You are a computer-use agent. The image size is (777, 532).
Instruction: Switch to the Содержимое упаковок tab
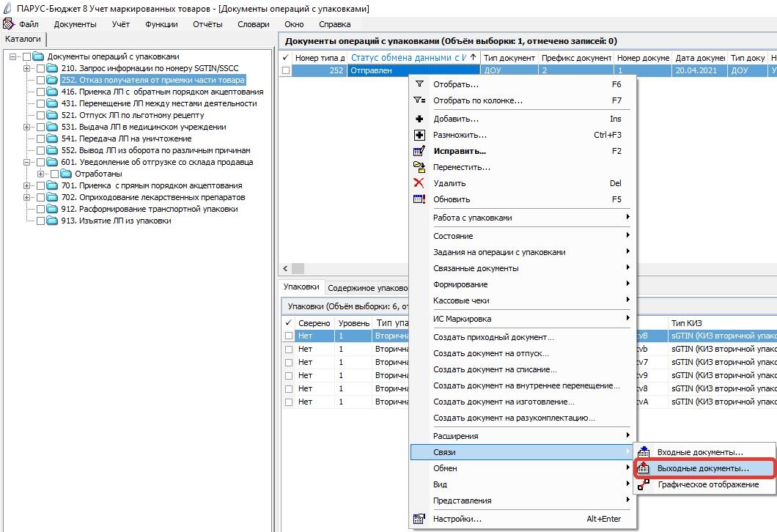click(x=367, y=288)
